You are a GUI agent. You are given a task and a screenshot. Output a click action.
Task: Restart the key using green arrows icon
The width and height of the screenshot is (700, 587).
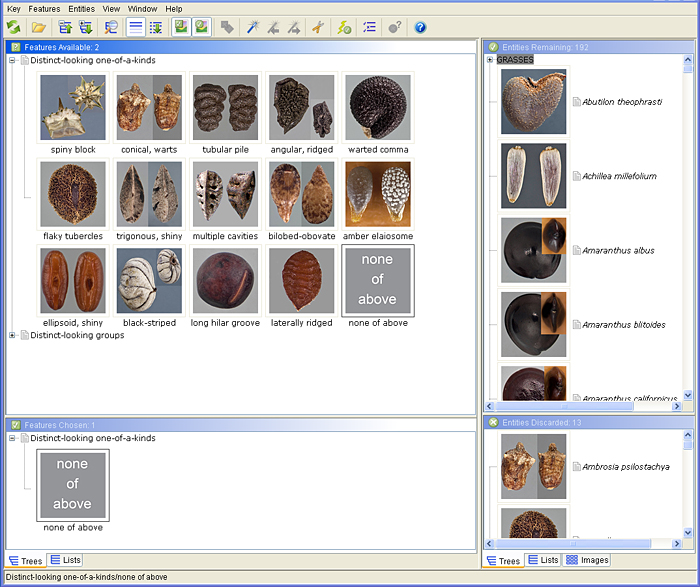tap(13, 28)
